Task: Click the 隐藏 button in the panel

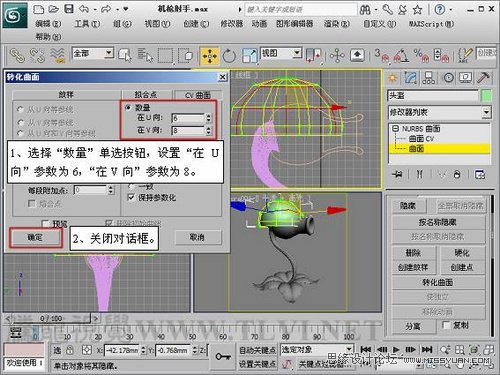Action: tap(408, 206)
